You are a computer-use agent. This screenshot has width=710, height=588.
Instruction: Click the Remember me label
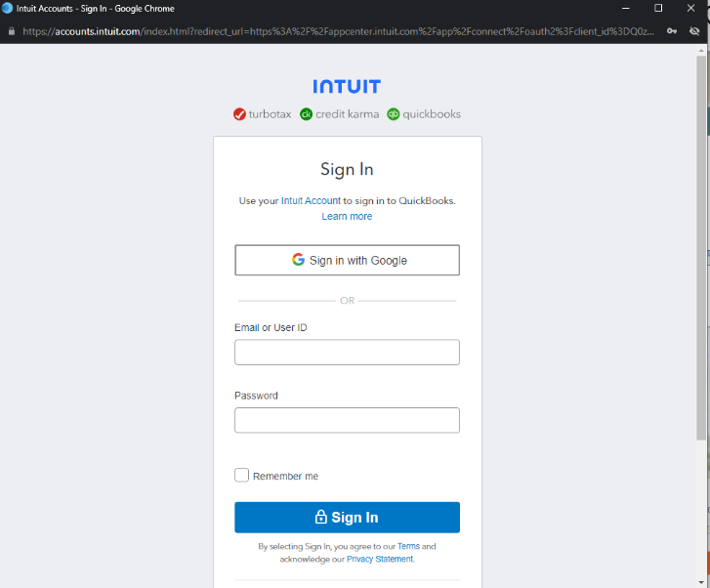click(285, 476)
